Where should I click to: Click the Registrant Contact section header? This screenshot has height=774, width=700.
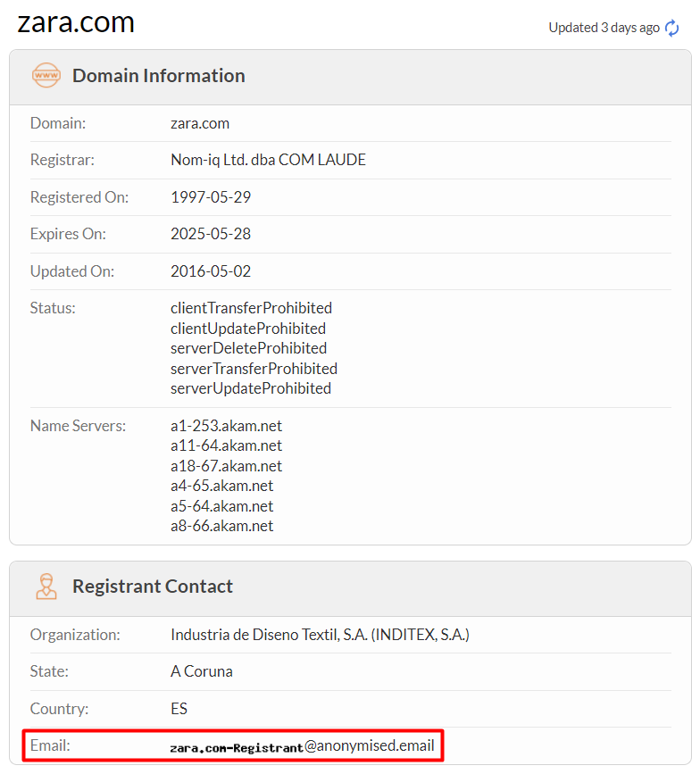[x=152, y=587]
